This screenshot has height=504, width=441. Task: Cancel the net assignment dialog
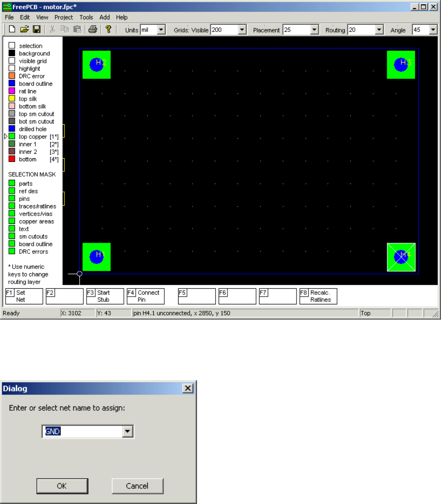(x=137, y=486)
